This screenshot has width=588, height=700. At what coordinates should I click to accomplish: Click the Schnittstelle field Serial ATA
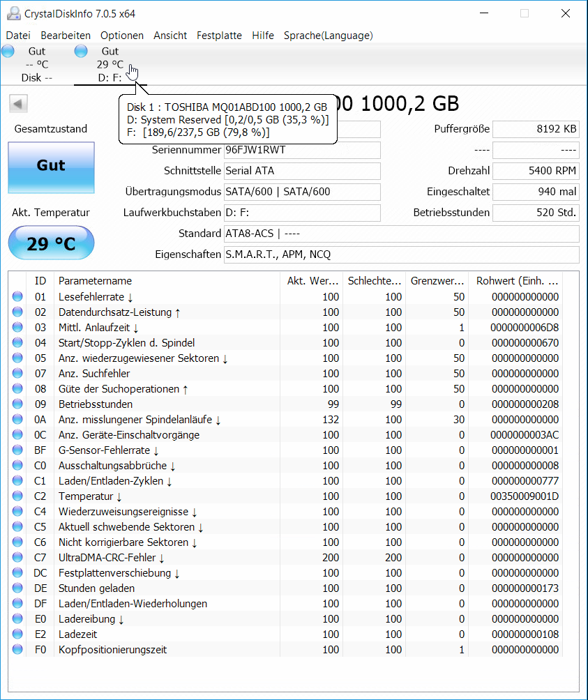[302, 171]
